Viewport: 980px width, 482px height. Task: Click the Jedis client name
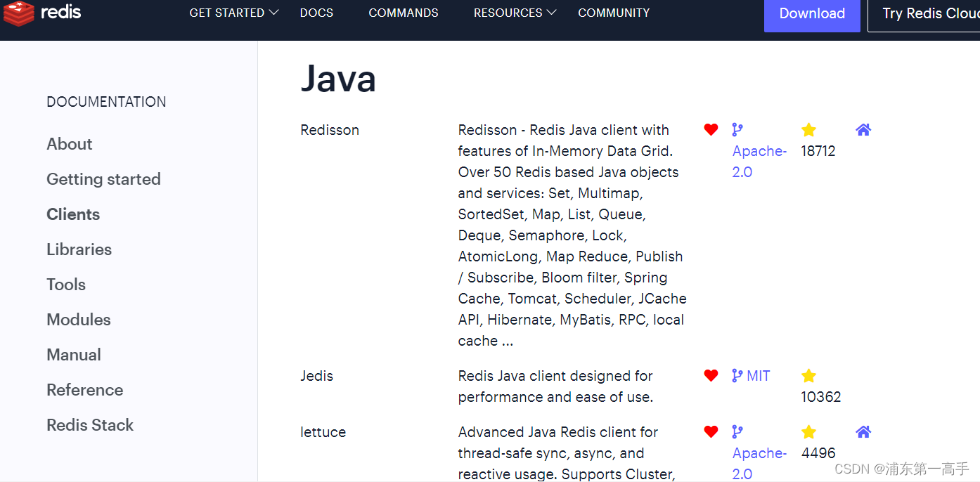(x=317, y=376)
